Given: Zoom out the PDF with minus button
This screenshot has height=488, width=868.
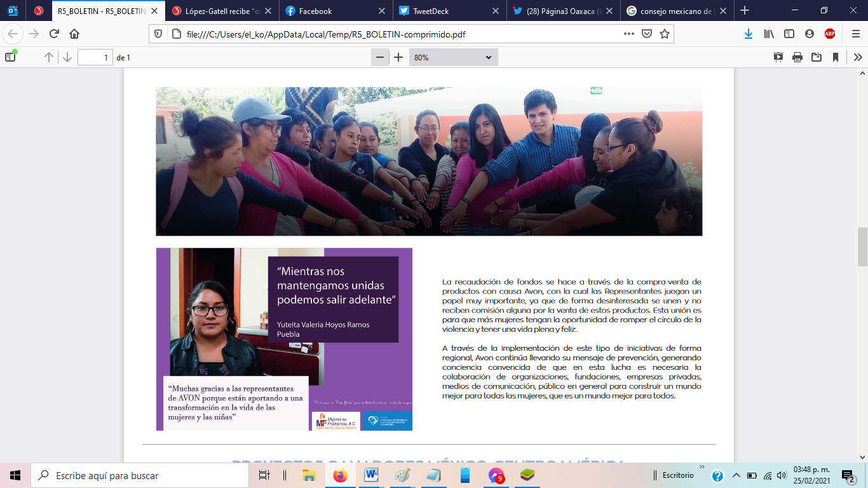Looking at the screenshot, I should (x=380, y=57).
